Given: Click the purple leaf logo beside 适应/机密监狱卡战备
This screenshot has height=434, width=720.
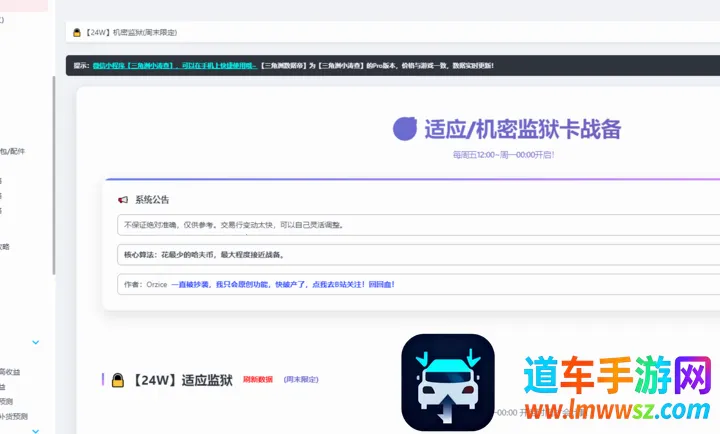Looking at the screenshot, I should coord(405,128).
